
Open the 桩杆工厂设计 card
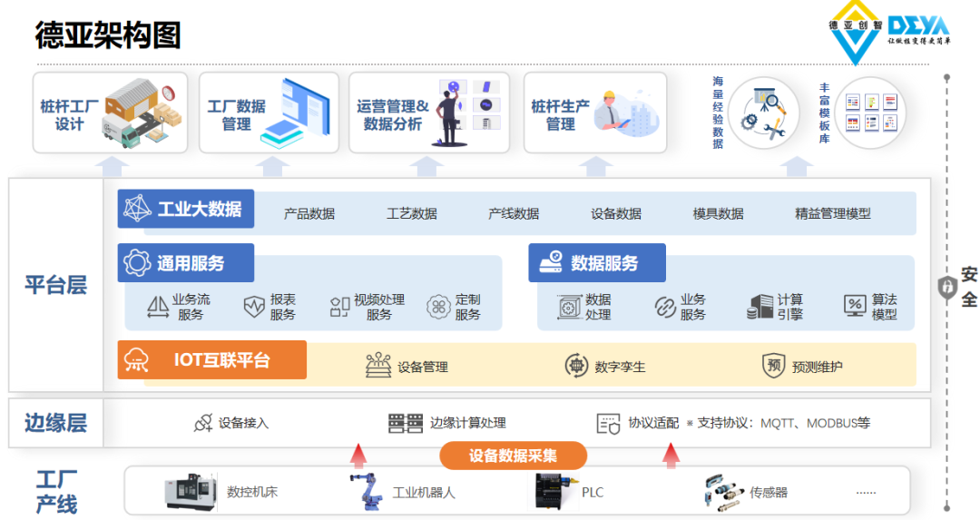click(x=110, y=113)
